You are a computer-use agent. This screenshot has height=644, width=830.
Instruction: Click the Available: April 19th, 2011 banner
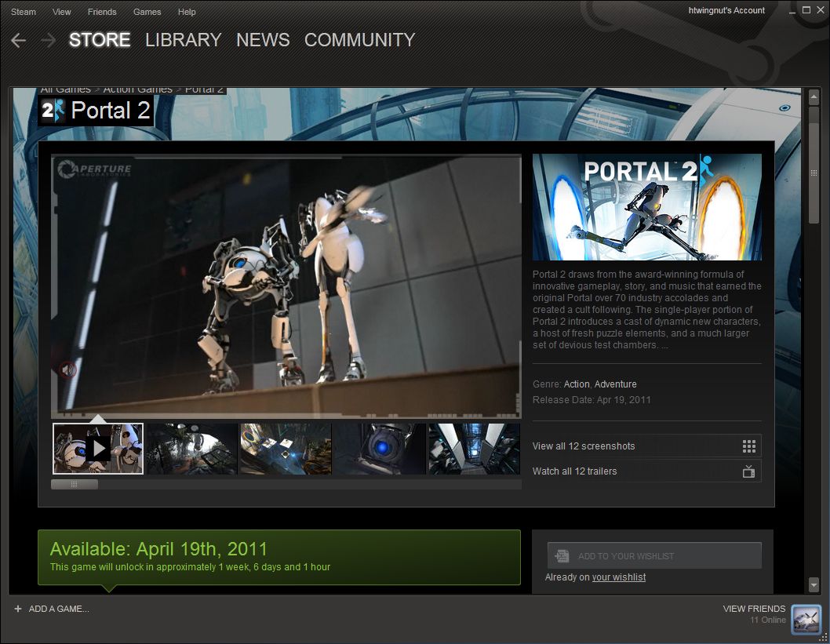[x=279, y=557]
